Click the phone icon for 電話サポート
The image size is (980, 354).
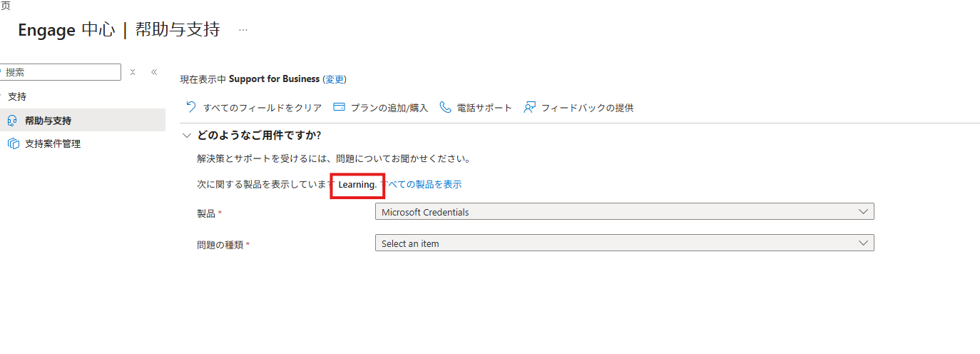[445, 107]
